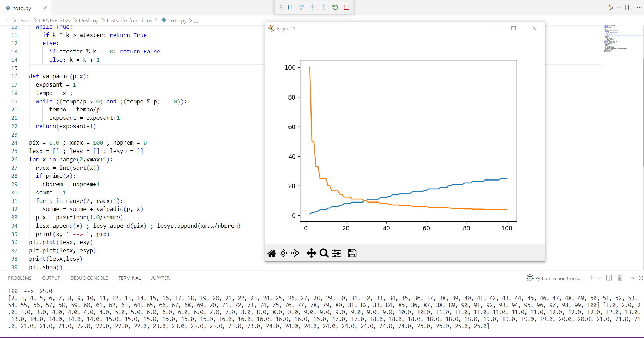Maximize the terminal panel size
Image resolution: width=644 pixels, height=338 pixels.
coord(631,278)
